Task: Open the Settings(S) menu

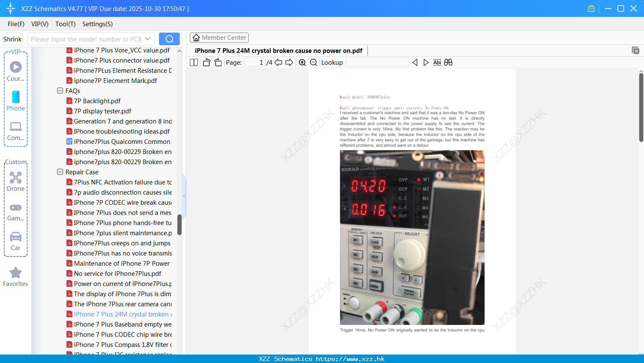Action: click(98, 24)
